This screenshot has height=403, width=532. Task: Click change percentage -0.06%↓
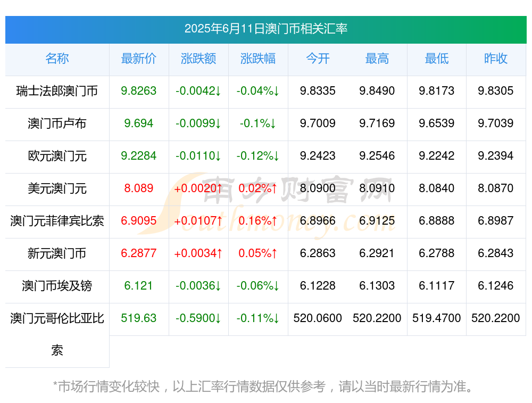258,286
